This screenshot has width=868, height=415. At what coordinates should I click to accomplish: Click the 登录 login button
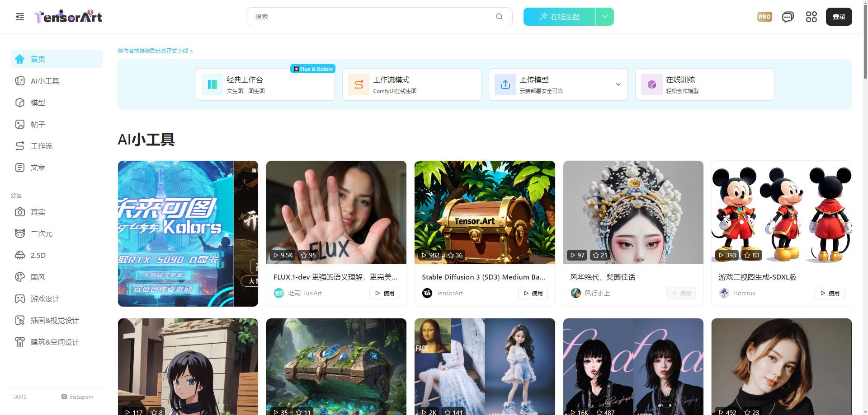pyautogui.click(x=839, y=17)
